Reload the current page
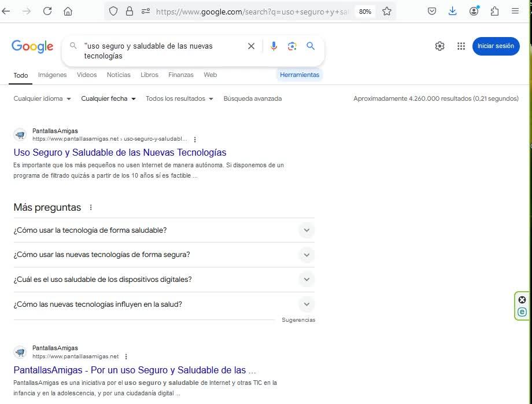This screenshot has height=404, width=532. (x=47, y=11)
